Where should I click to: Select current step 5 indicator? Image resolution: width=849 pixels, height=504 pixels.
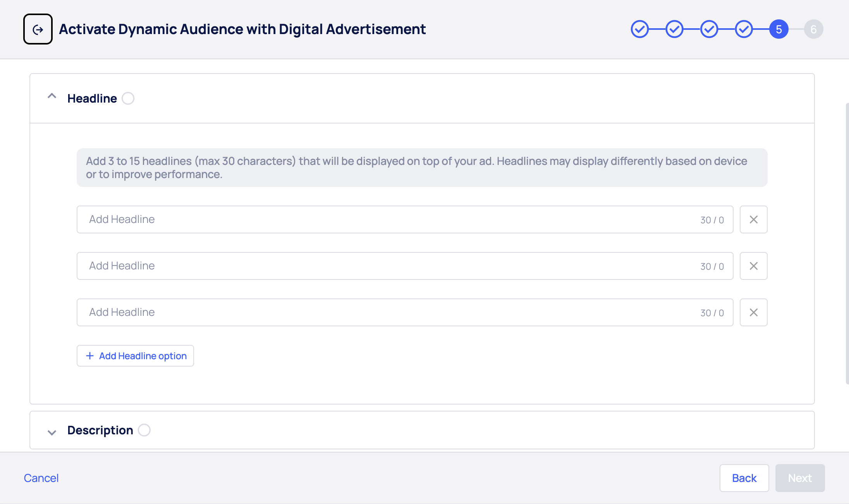tap(779, 29)
